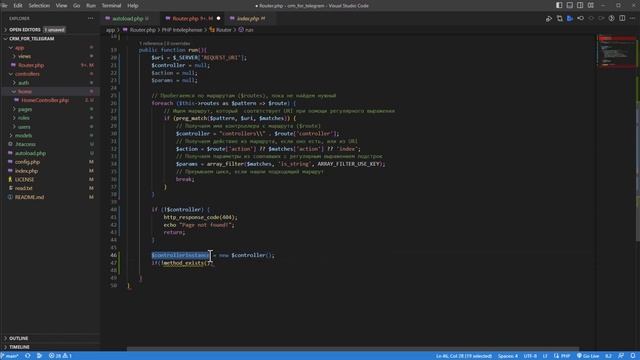Select language mode PHP in status bar

coord(565,356)
